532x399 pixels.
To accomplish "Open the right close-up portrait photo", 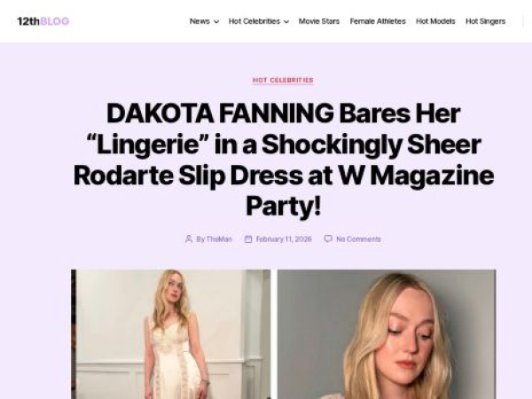I will click(387, 334).
